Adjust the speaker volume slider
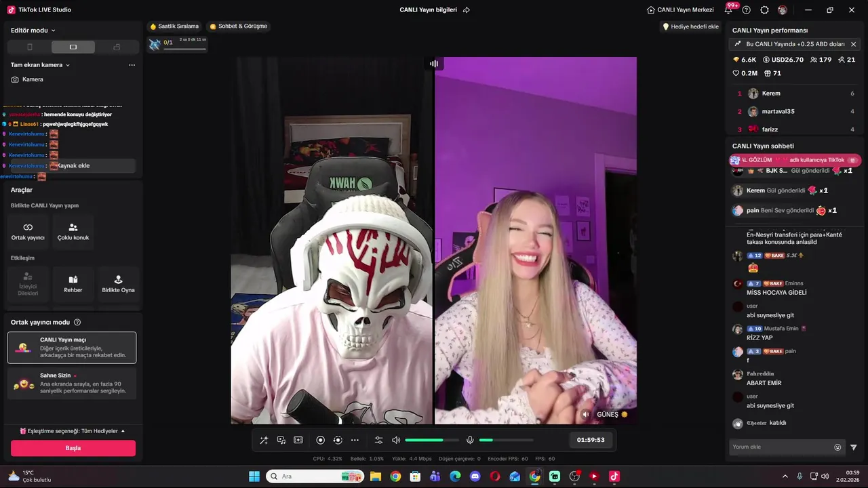 [432, 440]
